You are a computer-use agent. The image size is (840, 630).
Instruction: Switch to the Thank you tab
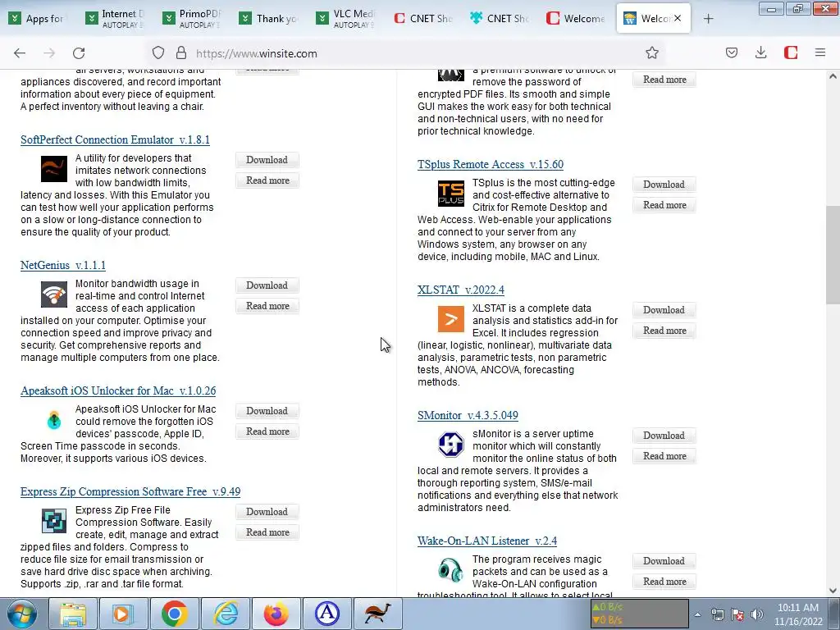pyautogui.click(x=269, y=19)
